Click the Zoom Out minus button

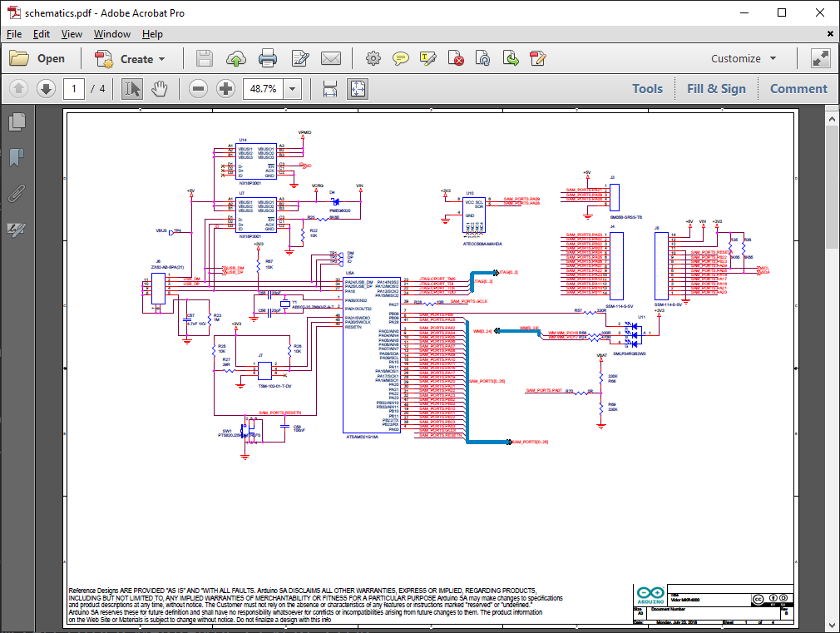click(198, 89)
